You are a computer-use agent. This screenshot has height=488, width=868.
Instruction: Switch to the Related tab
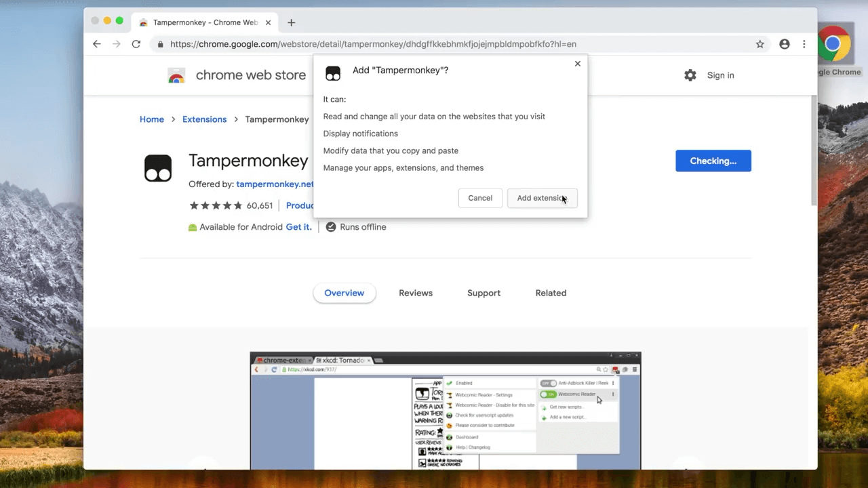551,293
